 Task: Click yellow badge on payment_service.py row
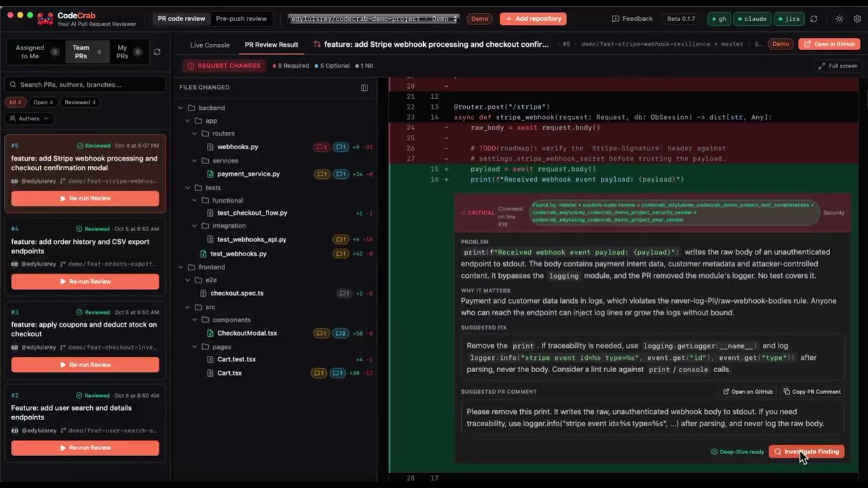(x=321, y=174)
